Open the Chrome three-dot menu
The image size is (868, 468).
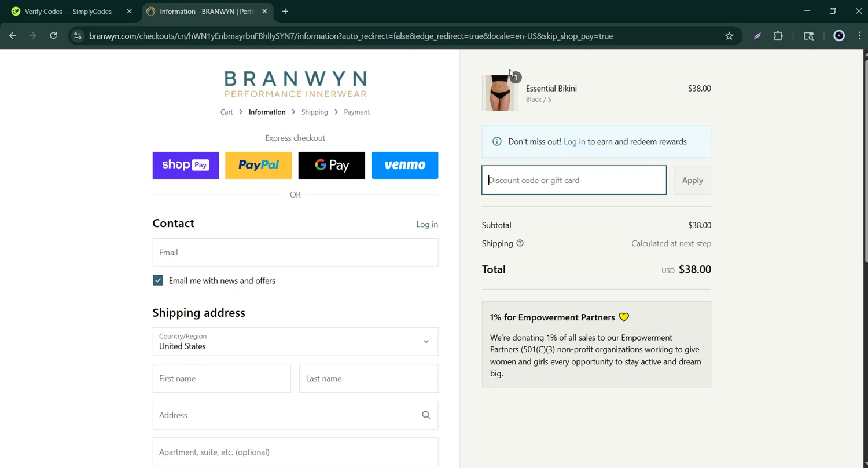pos(859,36)
